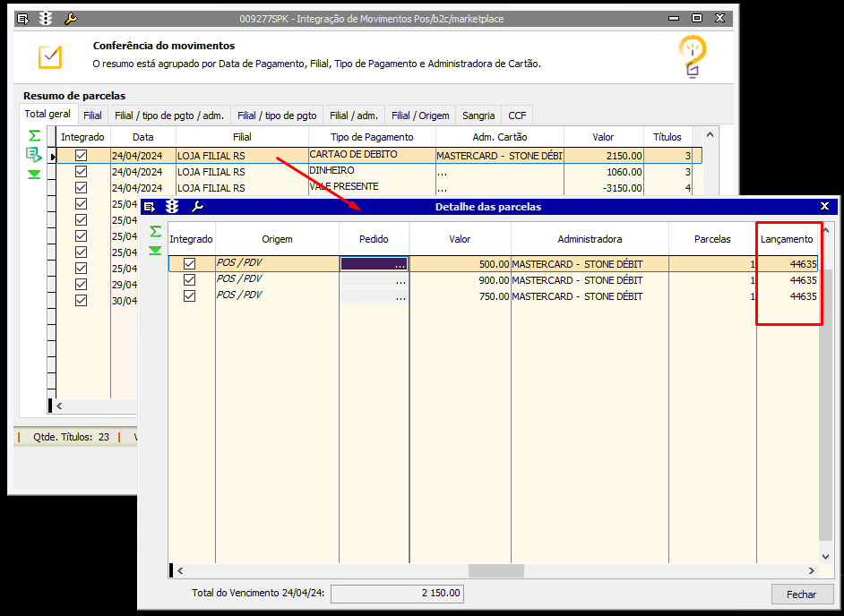Toggle Integrado checkbox for 30/04 row
Screen dimensions: 844x616
(x=82, y=300)
